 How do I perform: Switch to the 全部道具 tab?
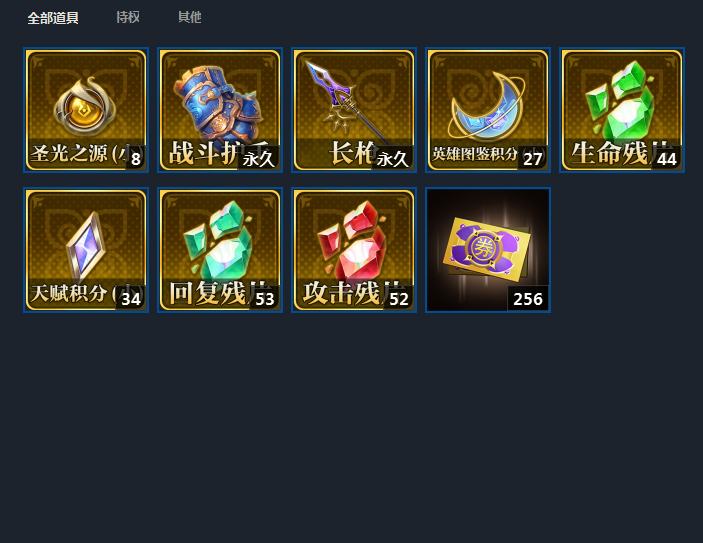click(53, 18)
